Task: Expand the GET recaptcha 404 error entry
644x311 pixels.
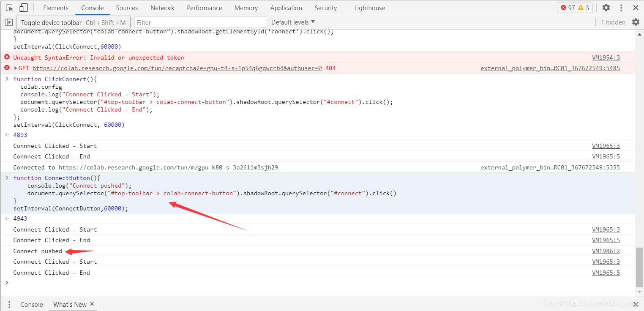Action: point(16,68)
